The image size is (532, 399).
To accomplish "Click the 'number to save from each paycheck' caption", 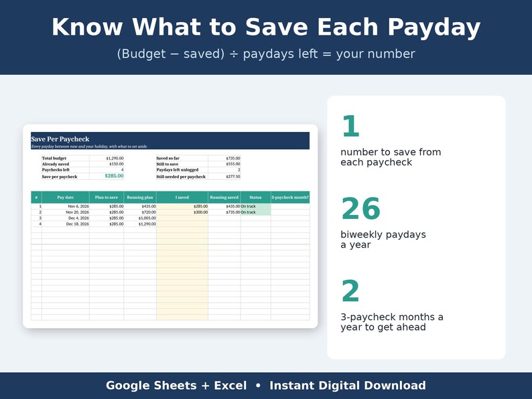I will (x=391, y=157).
